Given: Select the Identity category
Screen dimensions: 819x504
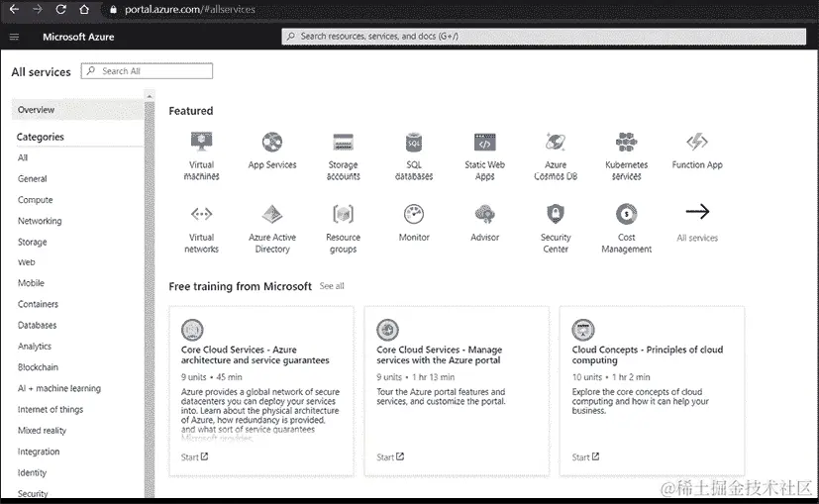Looking at the screenshot, I should click(32, 472).
